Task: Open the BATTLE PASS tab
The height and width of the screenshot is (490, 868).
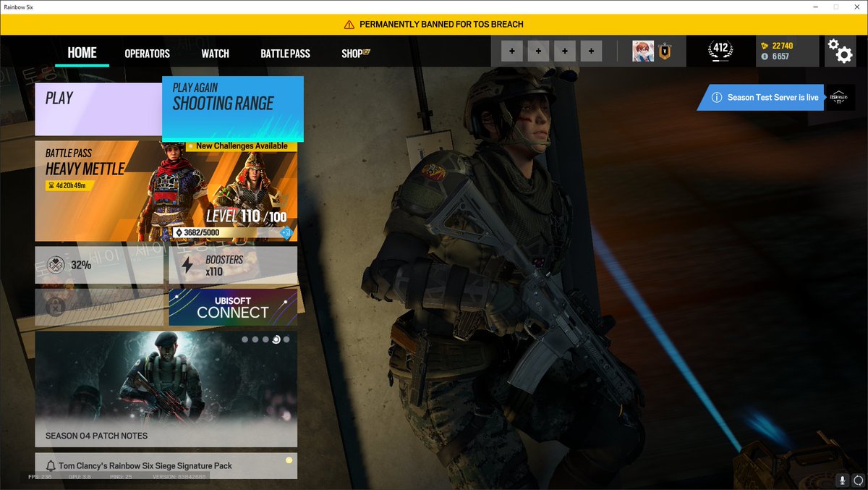Action: [x=285, y=54]
